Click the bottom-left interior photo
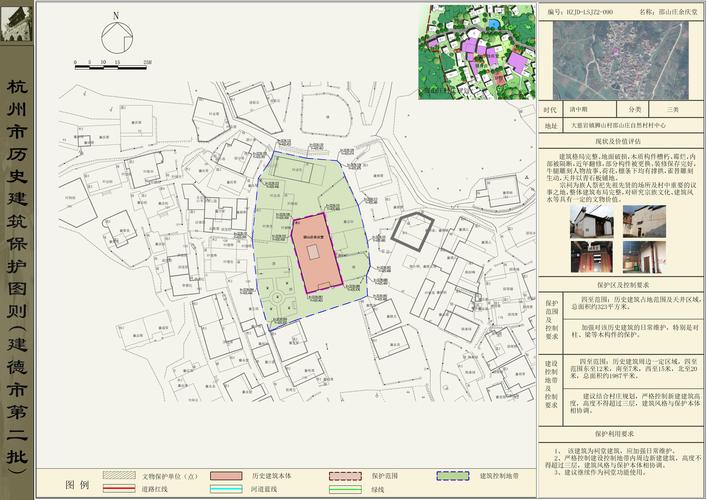707x500 pixels. click(592, 257)
